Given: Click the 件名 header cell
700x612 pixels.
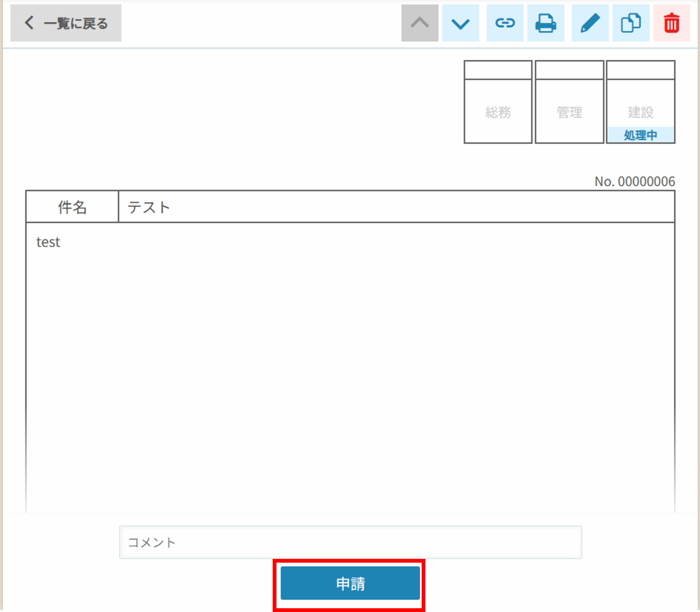Looking at the screenshot, I should click(72, 207).
